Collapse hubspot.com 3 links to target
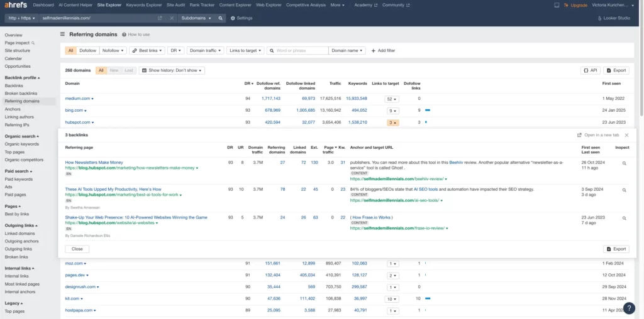Screen dimensions: 644x319 point(392,122)
